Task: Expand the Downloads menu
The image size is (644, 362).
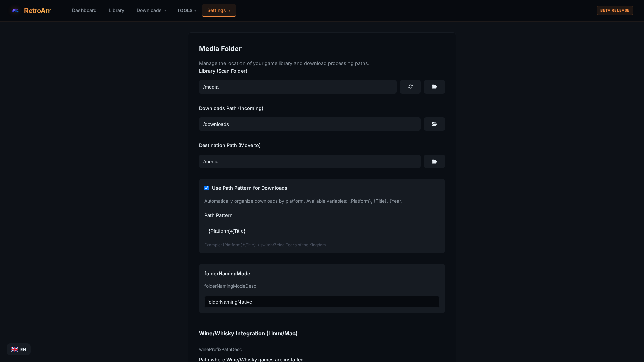Action: point(151,10)
